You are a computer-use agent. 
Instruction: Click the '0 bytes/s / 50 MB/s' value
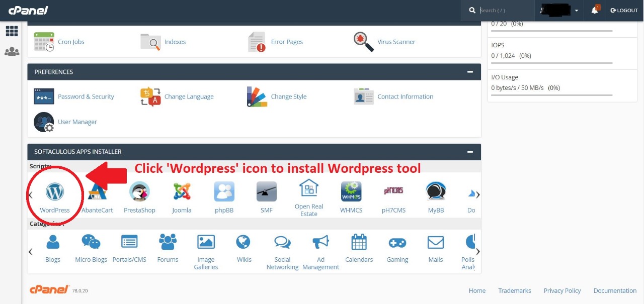[x=518, y=88]
